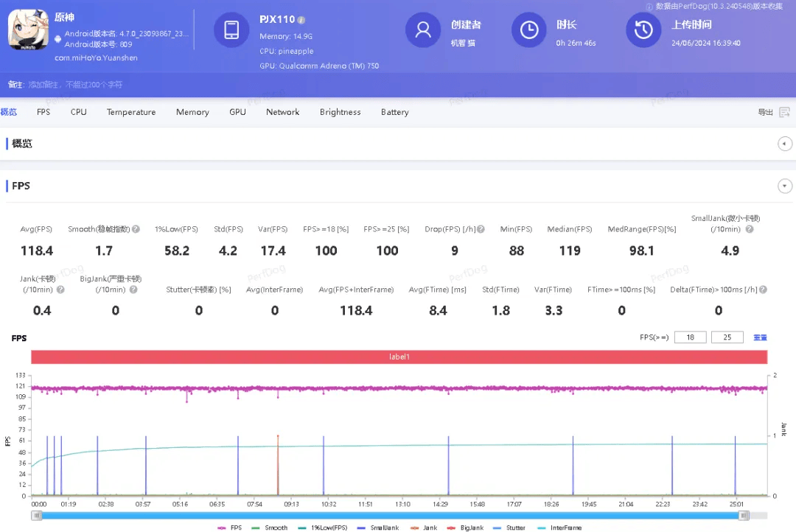Switch to the CPU tab
The height and width of the screenshot is (532, 796).
coord(79,112)
